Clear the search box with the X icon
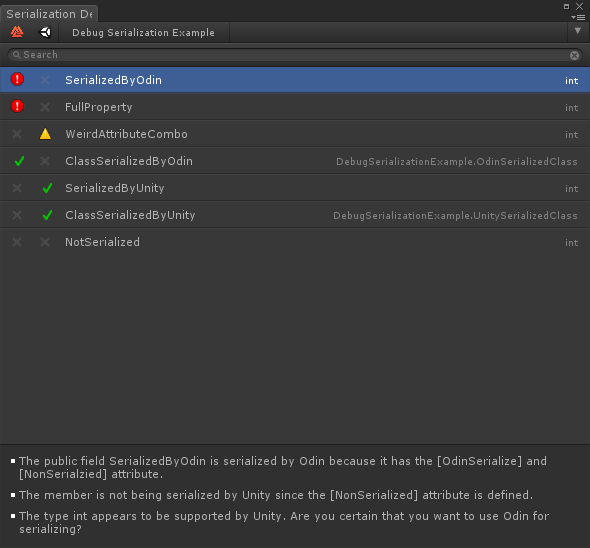 tap(574, 55)
